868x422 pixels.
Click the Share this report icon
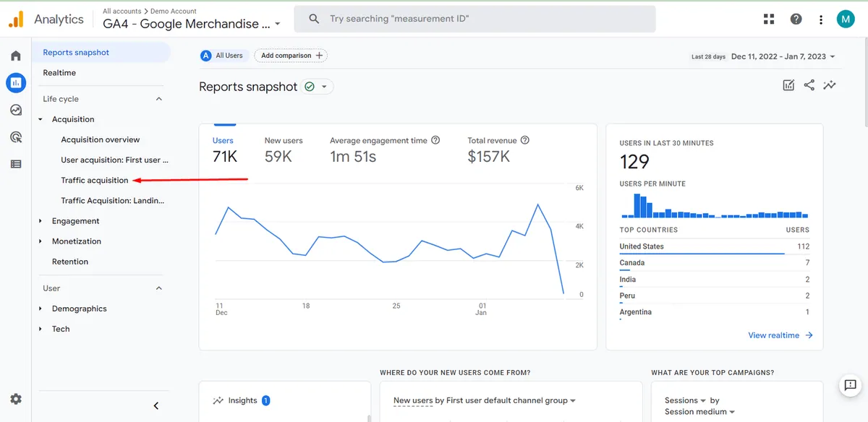(x=809, y=85)
